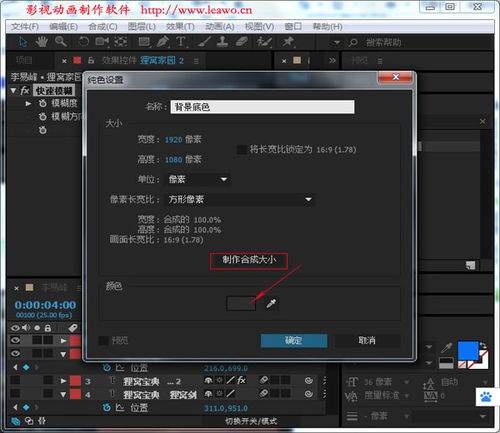500x433 pixels.
Task: Hide the first layer using eye icon
Action: 15,340
